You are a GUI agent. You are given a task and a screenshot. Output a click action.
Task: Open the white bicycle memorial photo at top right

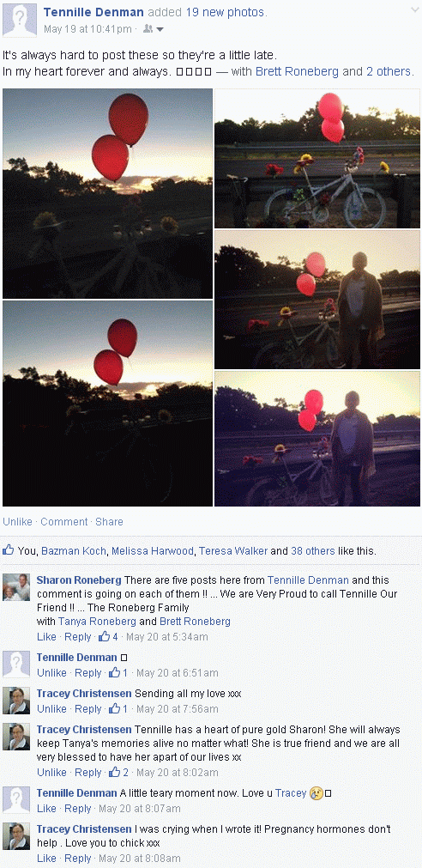[x=316, y=158]
